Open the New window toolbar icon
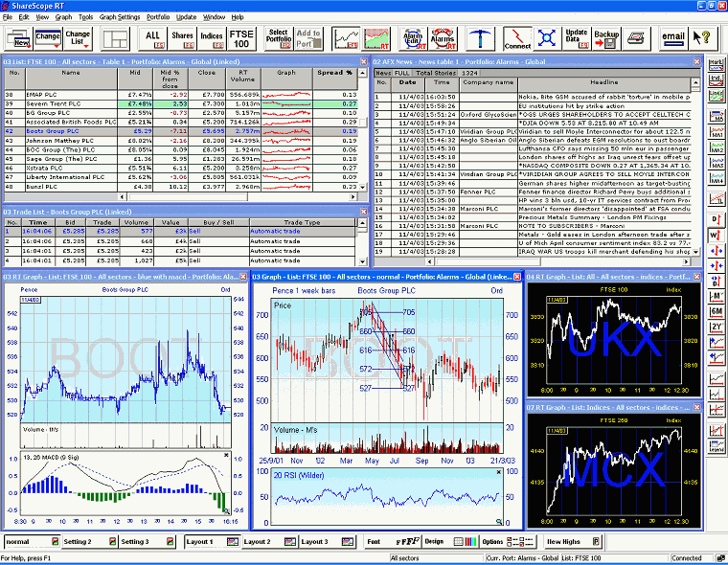 coord(18,38)
